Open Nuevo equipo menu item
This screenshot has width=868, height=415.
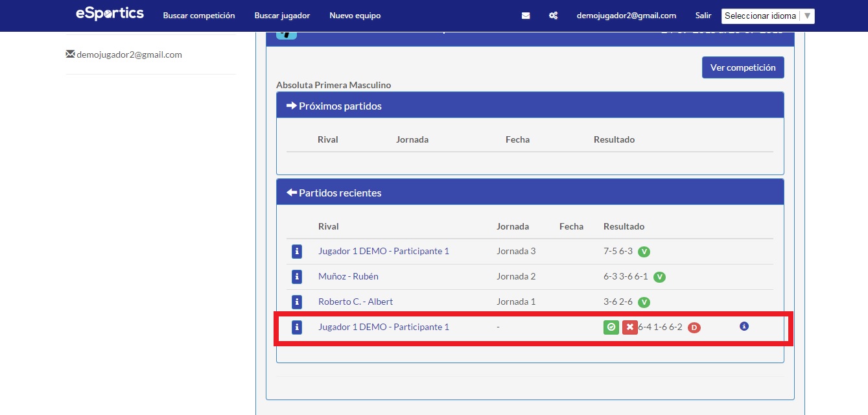pos(355,16)
